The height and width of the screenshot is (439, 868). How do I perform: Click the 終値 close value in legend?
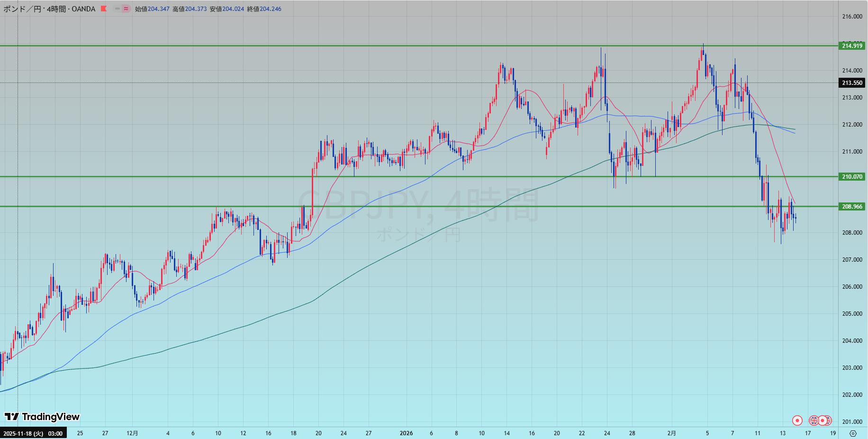click(270, 9)
